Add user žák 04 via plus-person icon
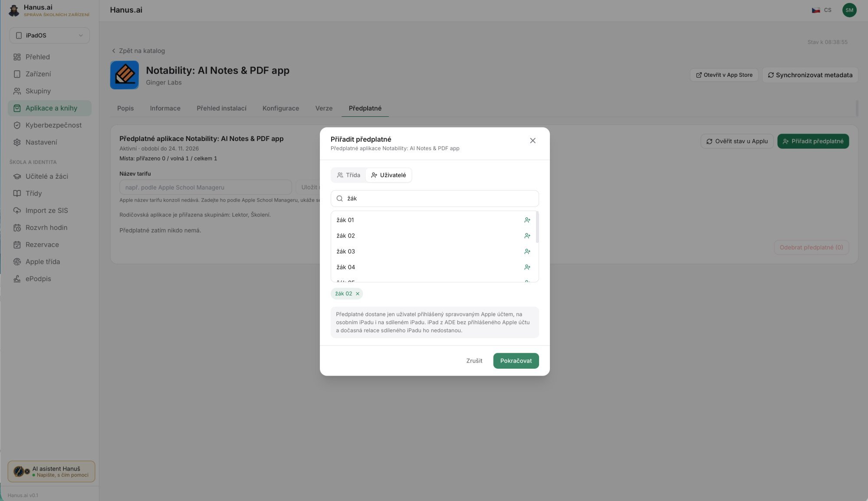 tap(527, 267)
